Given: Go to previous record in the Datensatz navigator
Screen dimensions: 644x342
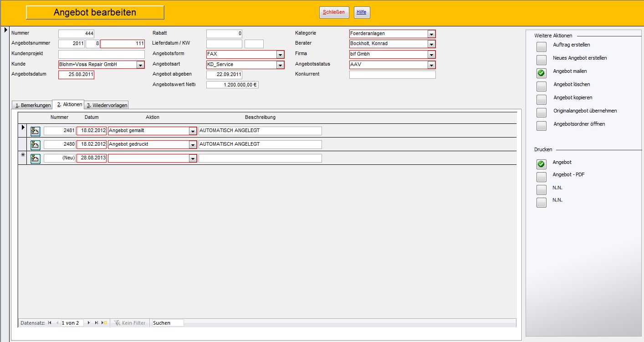Looking at the screenshot, I should pos(57,323).
